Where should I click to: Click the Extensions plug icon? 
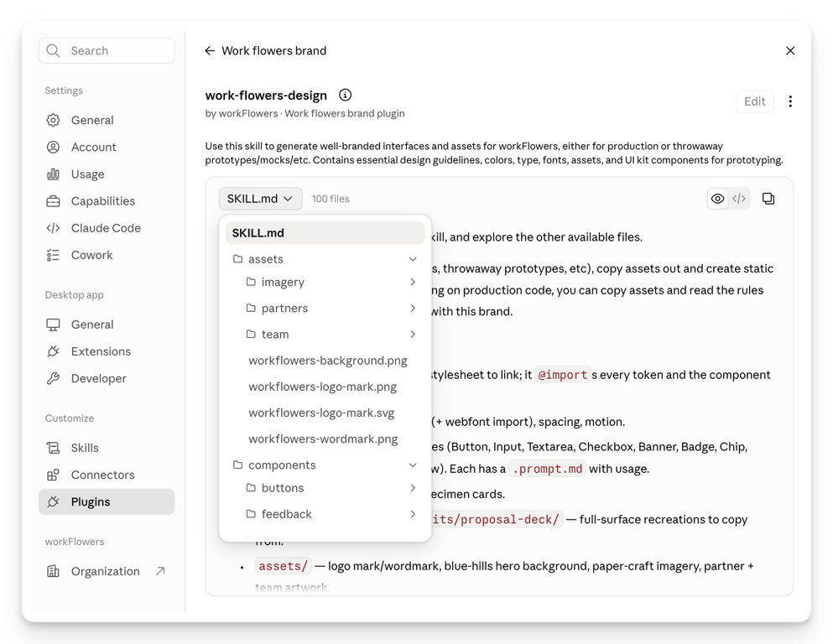coord(53,351)
